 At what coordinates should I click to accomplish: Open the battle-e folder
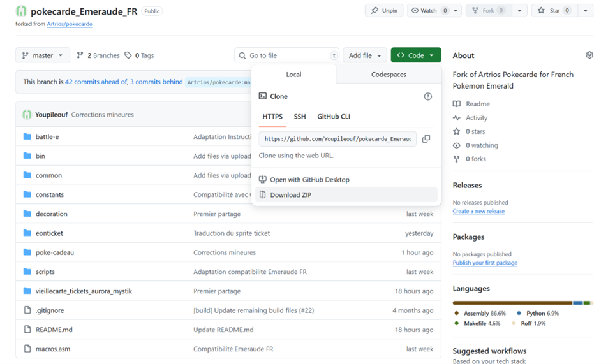tap(47, 136)
